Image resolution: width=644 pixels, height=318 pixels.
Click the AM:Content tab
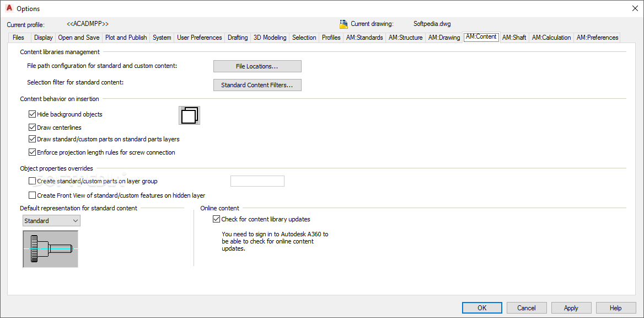click(481, 36)
